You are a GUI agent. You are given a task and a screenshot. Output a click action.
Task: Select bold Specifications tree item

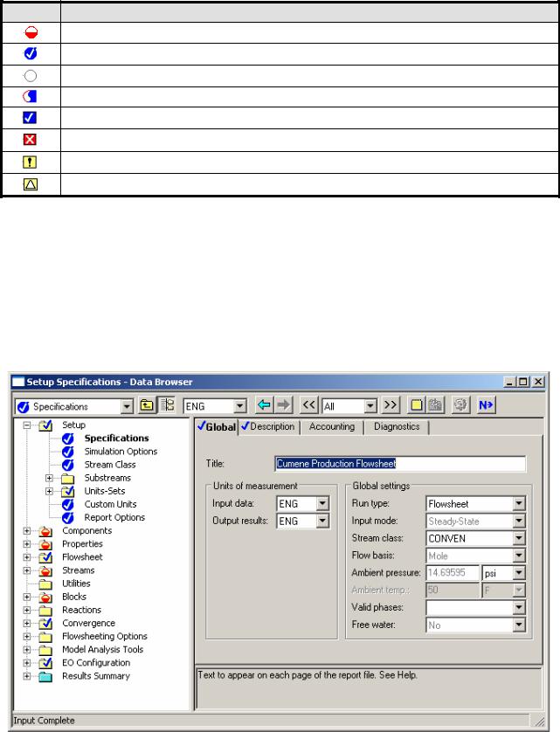click(116, 438)
